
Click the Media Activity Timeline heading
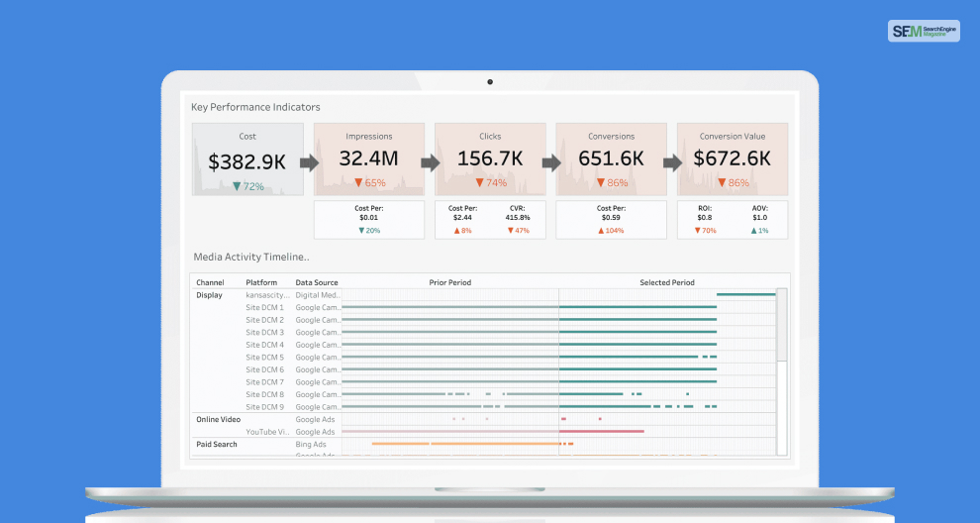(251, 257)
